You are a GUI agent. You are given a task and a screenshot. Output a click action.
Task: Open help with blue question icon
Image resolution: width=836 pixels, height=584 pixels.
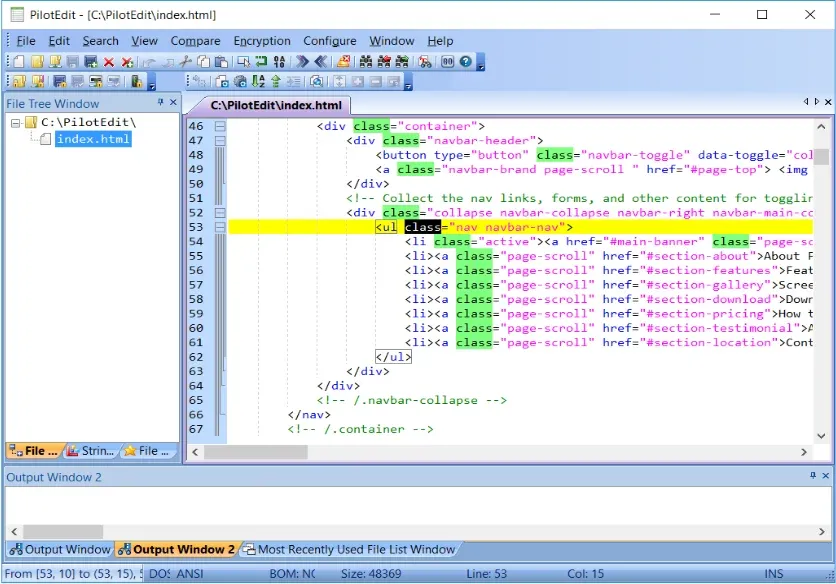(465, 62)
